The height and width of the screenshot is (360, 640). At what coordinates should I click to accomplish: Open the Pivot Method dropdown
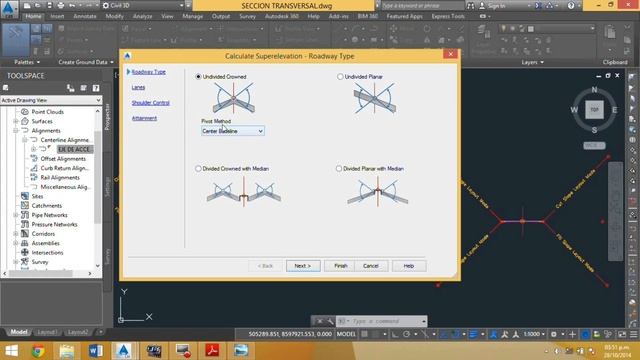[233, 131]
